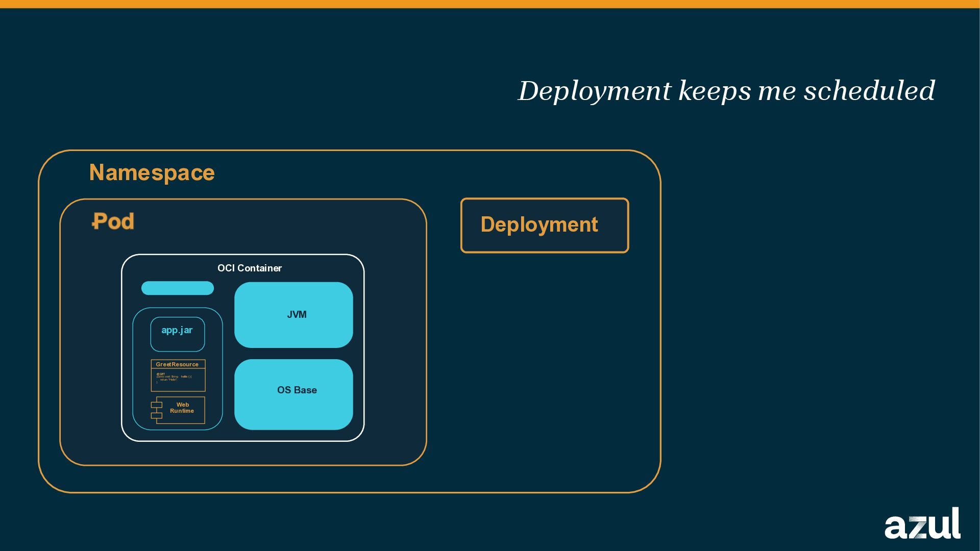Click the lower tab of the UML component symbol
The width and height of the screenshot is (980, 551).
(156, 415)
